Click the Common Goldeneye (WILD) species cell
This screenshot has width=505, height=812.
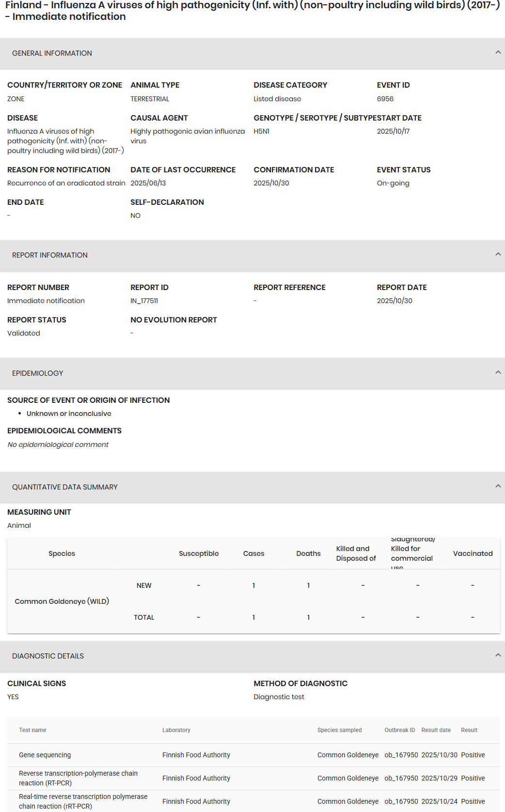point(62,601)
